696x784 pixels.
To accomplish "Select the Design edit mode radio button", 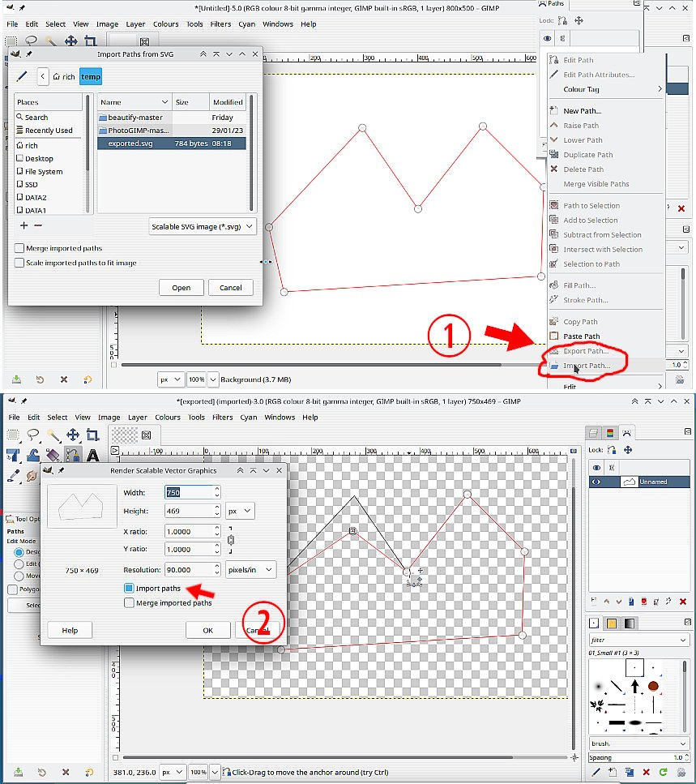I will click(19, 552).
